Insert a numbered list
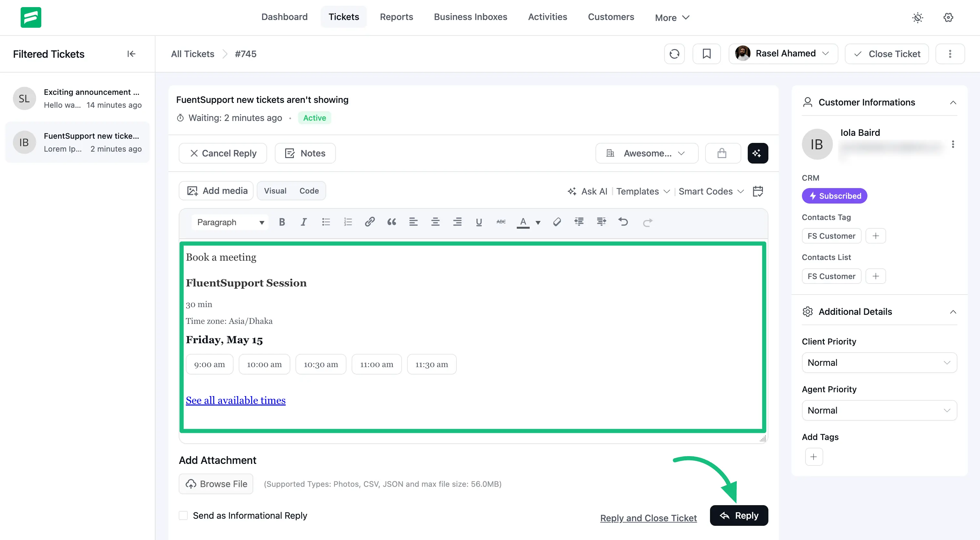 coord(348,222)
